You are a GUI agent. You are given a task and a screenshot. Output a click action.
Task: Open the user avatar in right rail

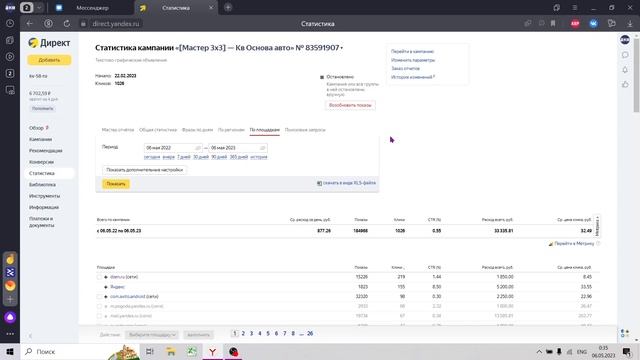(x=625, y=40)
